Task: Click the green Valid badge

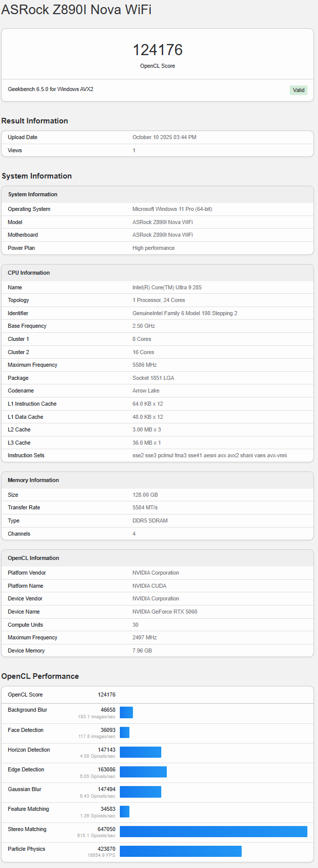Action: coord(298,90)
